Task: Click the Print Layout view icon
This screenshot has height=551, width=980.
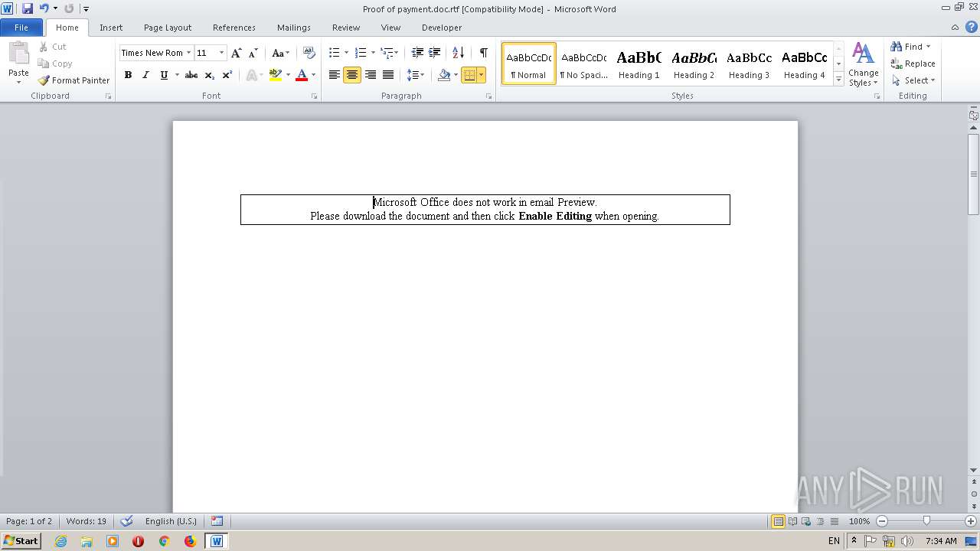Action: click(x=778, y=521)
